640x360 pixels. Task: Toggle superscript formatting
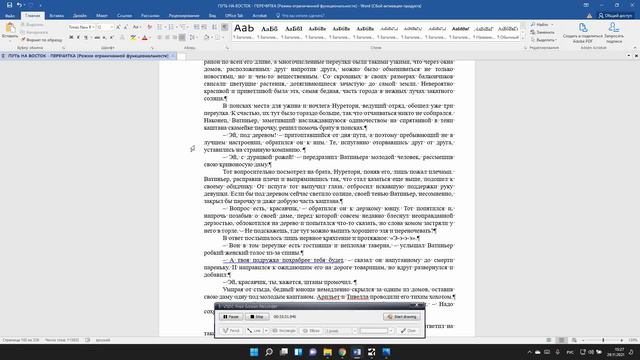[x=111, y=38]
